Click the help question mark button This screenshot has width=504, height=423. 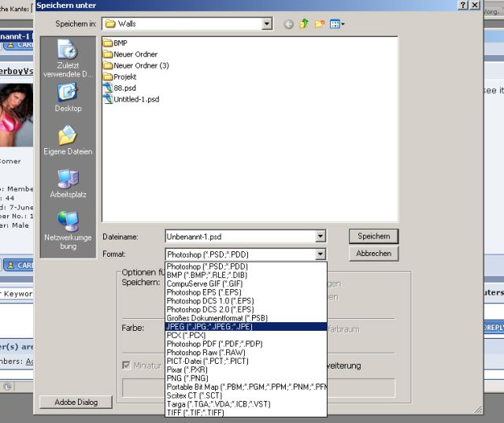click(462, 6)
